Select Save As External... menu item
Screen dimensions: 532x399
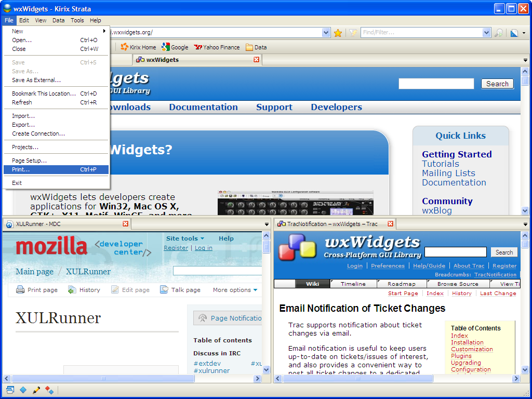point(56,80)
